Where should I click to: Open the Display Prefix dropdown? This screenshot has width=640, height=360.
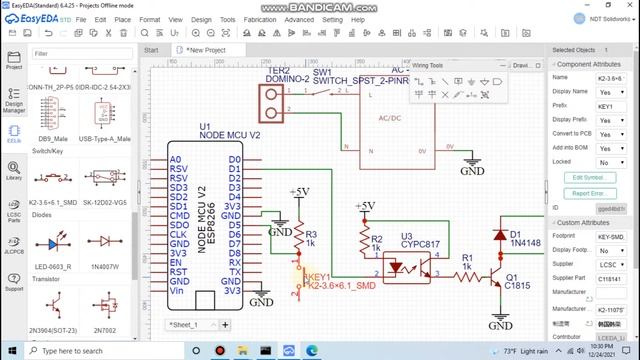coord(611,121)
